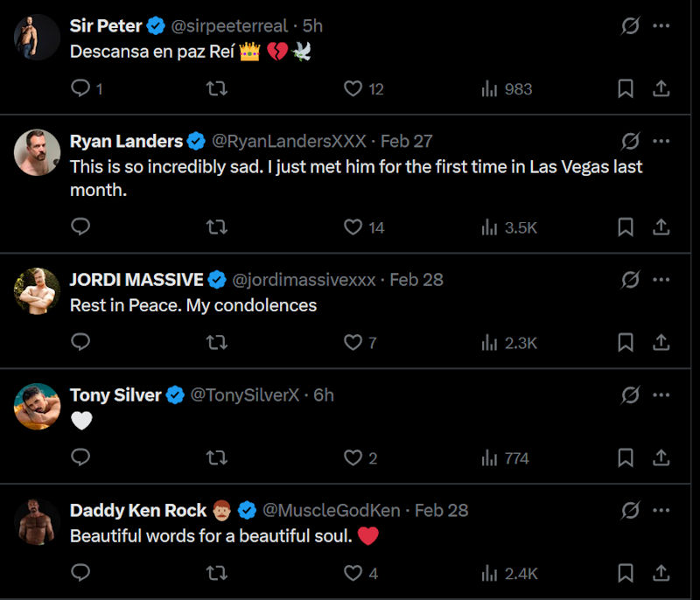700x600 pixels.
Task: View analytics on Ryan Landers' tweet
Action: 508,227
